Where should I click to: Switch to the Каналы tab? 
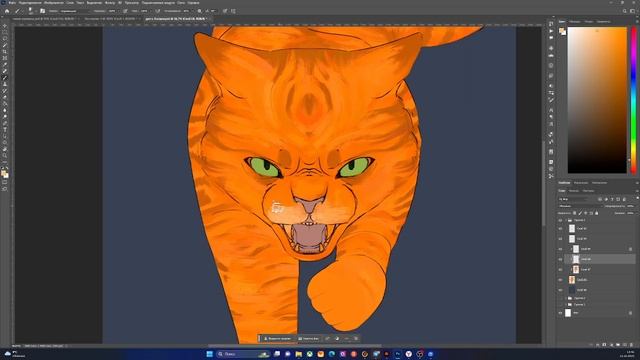[574, 191]
